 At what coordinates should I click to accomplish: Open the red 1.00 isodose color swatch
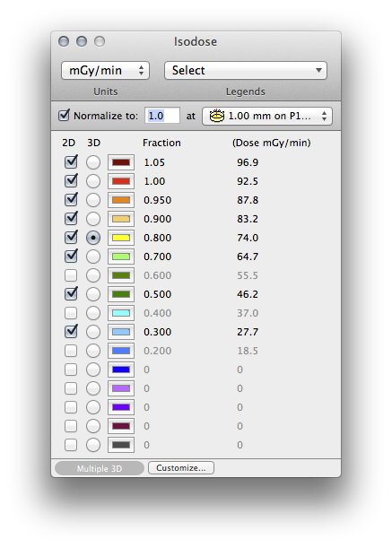pos(121,181)
